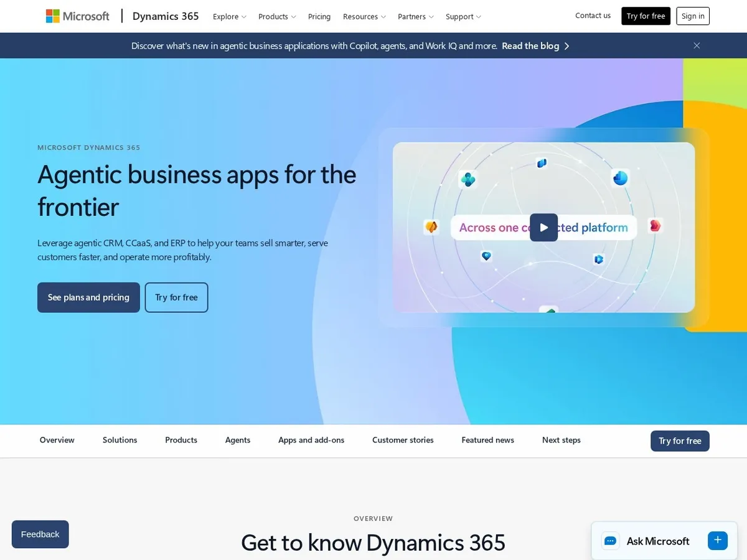Image resolution: width=747 pixels, height=560 pixels.
Task: Click the small blue cube icon atop video
Action: [x=542, y=163]
